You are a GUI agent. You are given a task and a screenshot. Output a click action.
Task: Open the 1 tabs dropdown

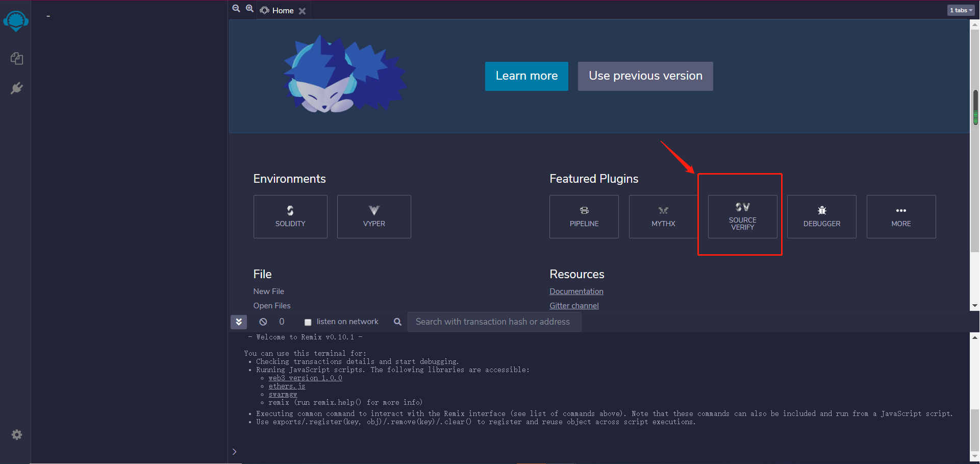(x=961, y=10)
